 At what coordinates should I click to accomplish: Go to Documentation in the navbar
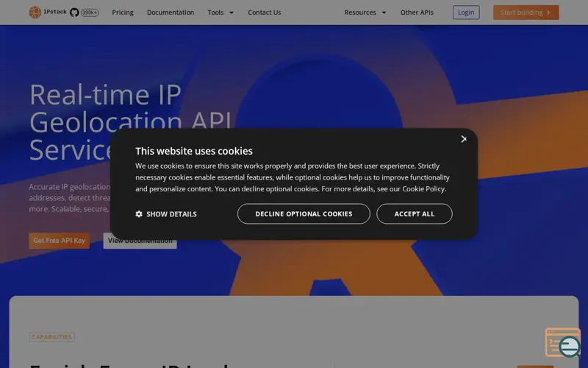171,13
